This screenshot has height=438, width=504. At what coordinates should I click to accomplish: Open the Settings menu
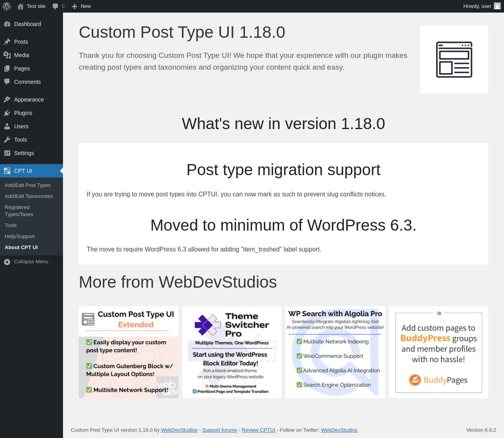(x=24, y=153)
